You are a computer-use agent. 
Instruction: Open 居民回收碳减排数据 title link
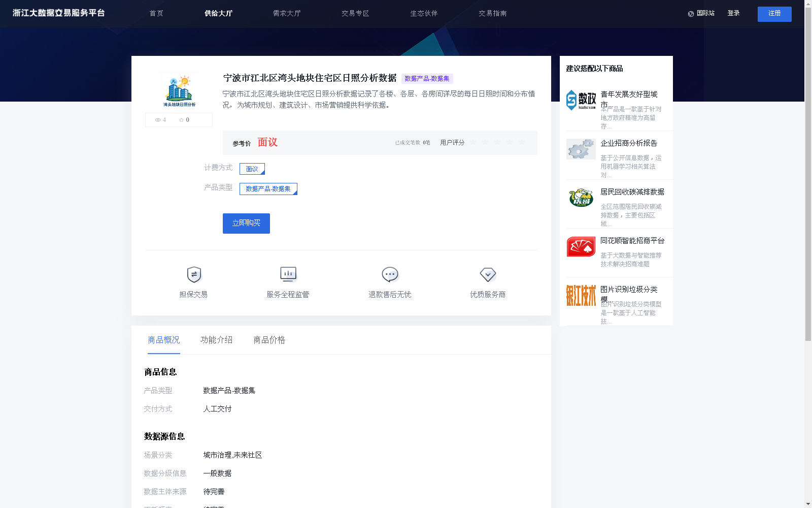point(632,192)
